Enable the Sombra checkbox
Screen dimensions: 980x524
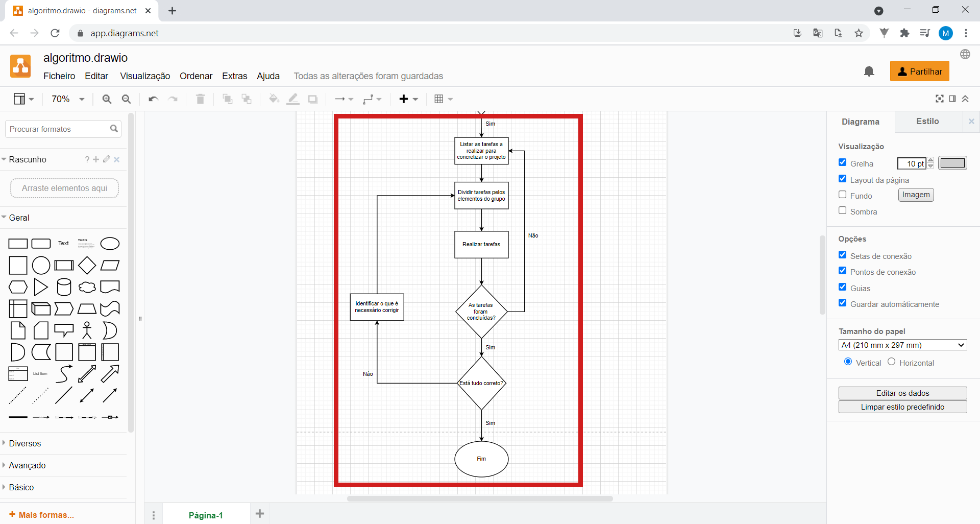[x=843, y=210]
